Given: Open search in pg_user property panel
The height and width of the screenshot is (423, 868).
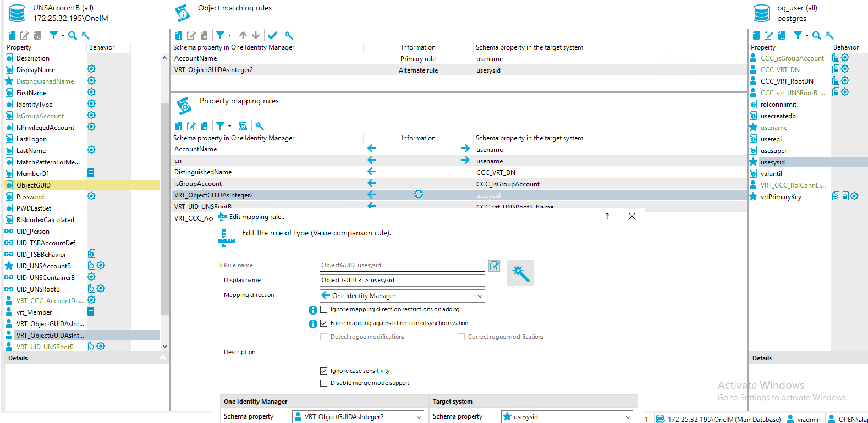Looking at the screenshot, I should click(x=817, y=35).
